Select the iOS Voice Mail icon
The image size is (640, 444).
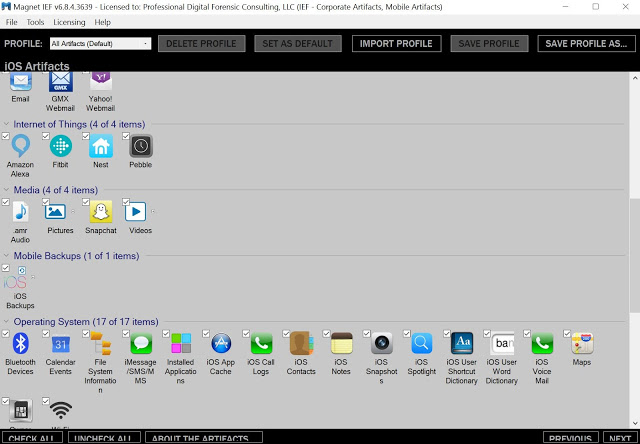tap(542, 343)
